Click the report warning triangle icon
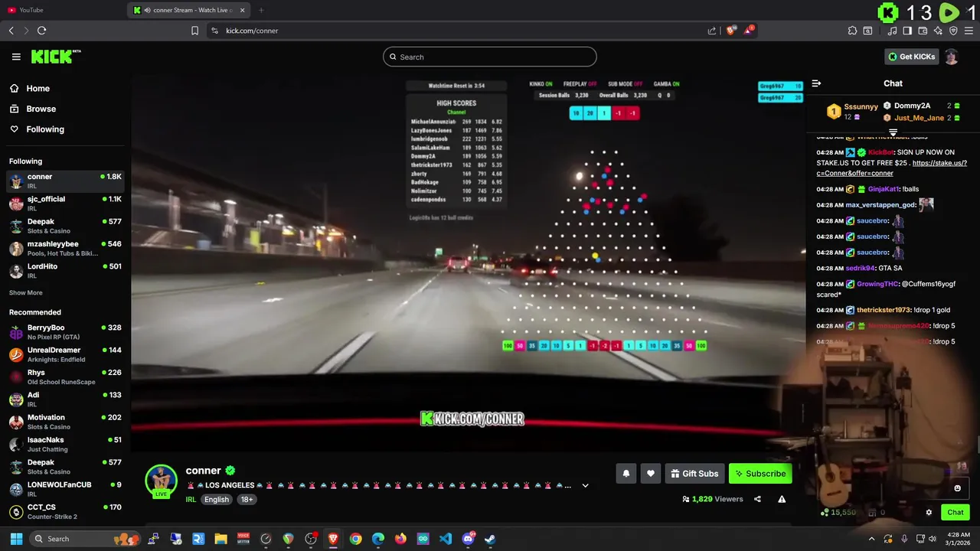Viewport: 980px width, 551px height. [782, 499]
